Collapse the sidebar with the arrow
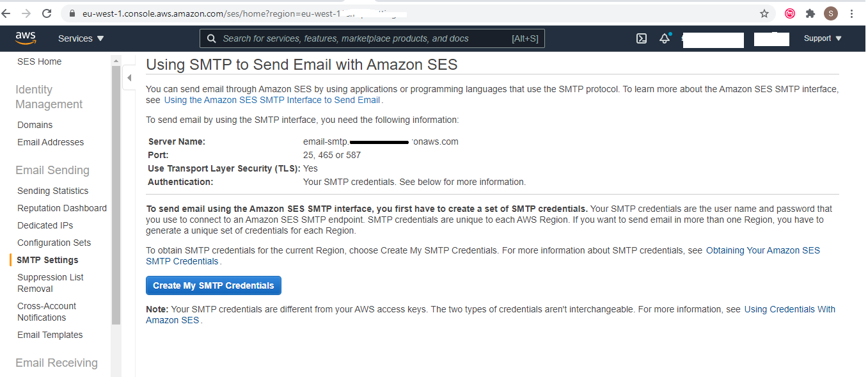This screenshot has height=377, width=868. (x=129, y=77)
